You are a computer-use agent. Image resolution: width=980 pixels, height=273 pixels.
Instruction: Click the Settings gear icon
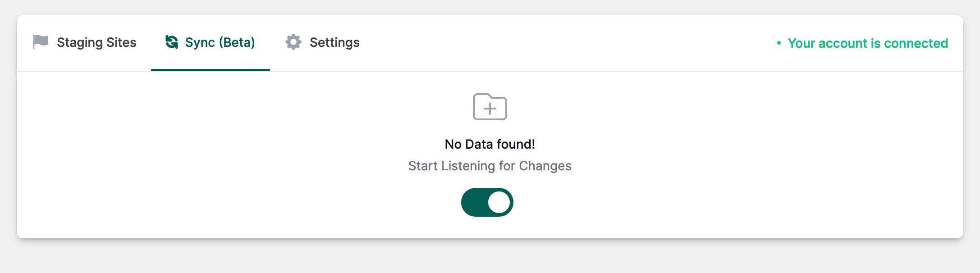click(x=293, y=42)
